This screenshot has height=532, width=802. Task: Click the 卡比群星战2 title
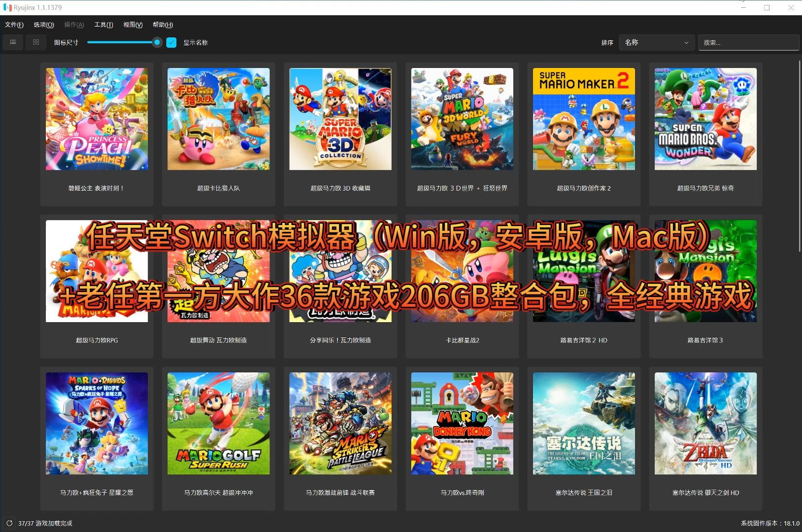click(x=462, y=340)
